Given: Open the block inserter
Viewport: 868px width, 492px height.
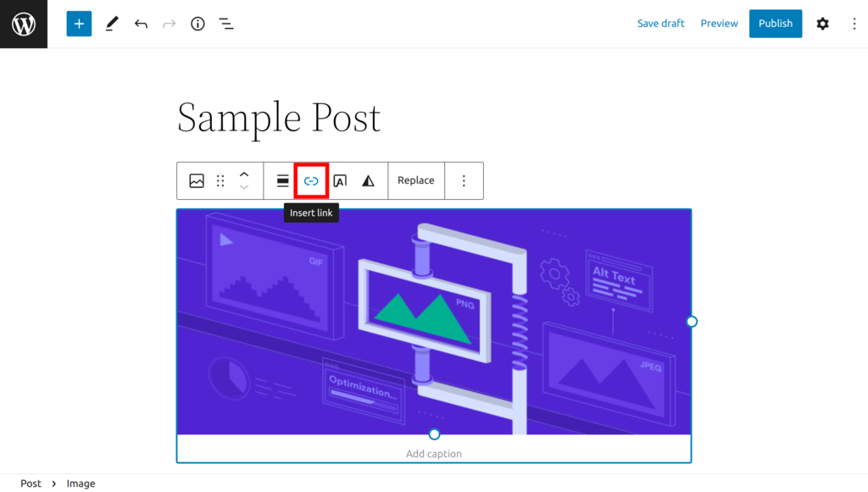Looking at the screenshot, I should (x=79, y=23).
